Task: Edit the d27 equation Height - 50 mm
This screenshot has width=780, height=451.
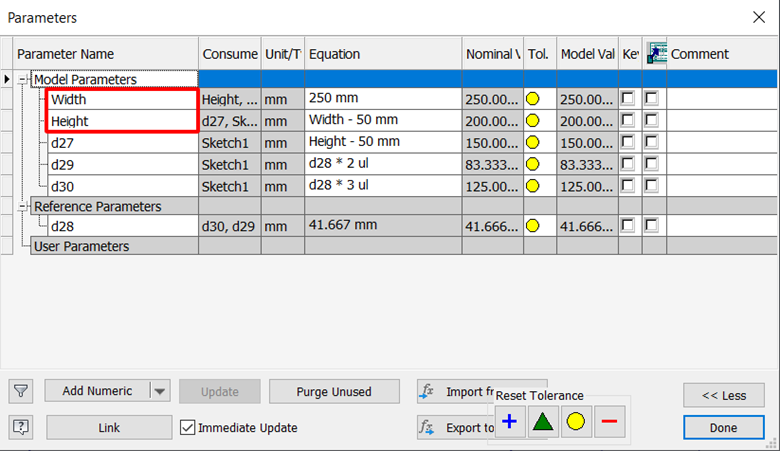Action: coord(383,142)
